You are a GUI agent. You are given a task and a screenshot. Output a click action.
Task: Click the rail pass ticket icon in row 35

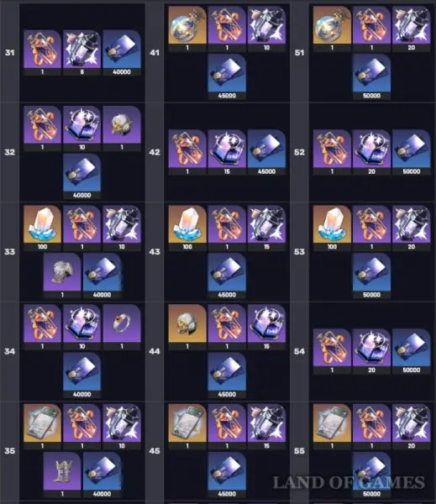coord(43,423)
